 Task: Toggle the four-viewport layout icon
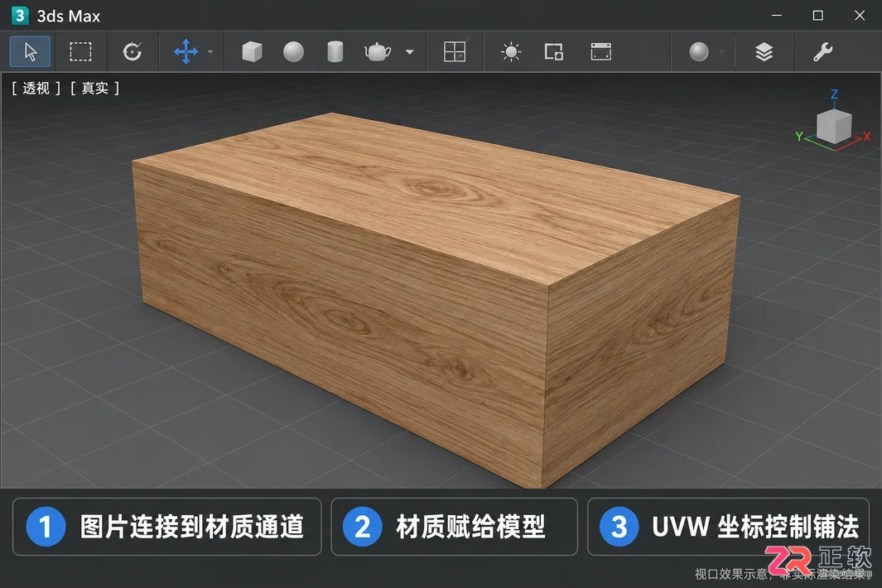[x=455, y=52]
